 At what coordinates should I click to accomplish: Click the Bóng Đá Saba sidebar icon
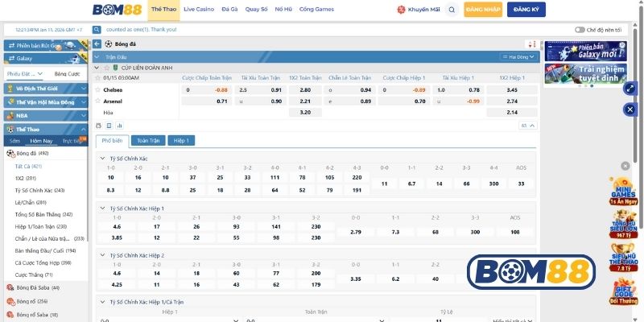point(10,287)
